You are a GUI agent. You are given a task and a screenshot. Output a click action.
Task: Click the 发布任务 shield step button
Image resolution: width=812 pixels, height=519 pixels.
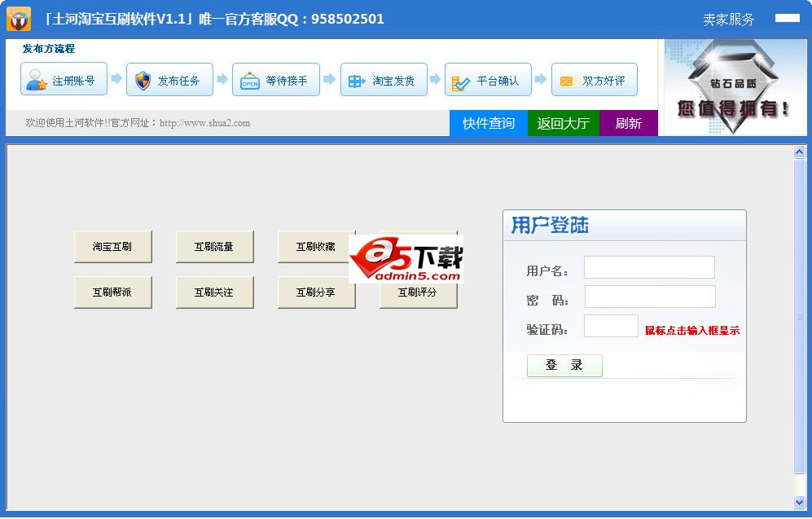point(169,79)
